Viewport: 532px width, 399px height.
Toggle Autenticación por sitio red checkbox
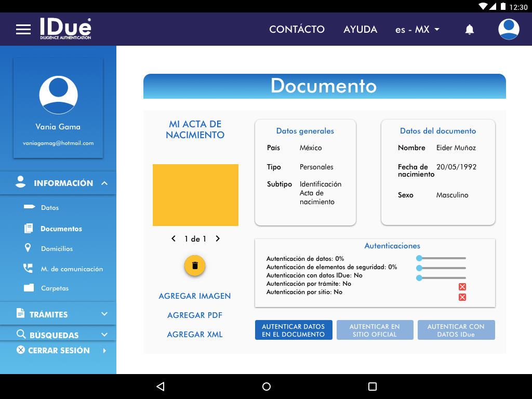coord(462,297)
